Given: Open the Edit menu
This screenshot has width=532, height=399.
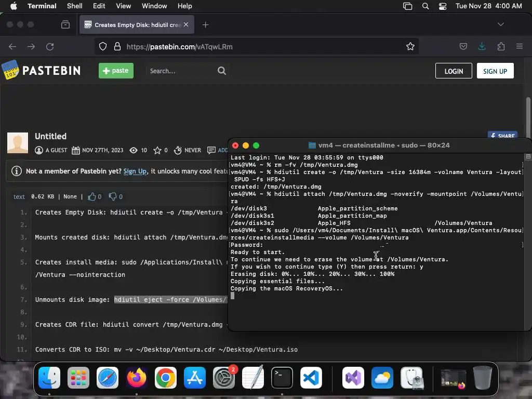Looking at the screenshot, I should pos(99,6).
